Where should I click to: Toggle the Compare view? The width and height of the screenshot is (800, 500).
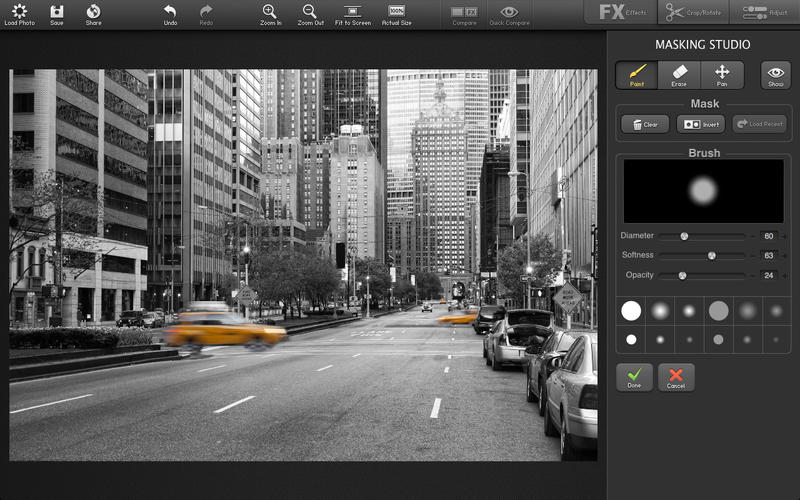pos(464,14)
